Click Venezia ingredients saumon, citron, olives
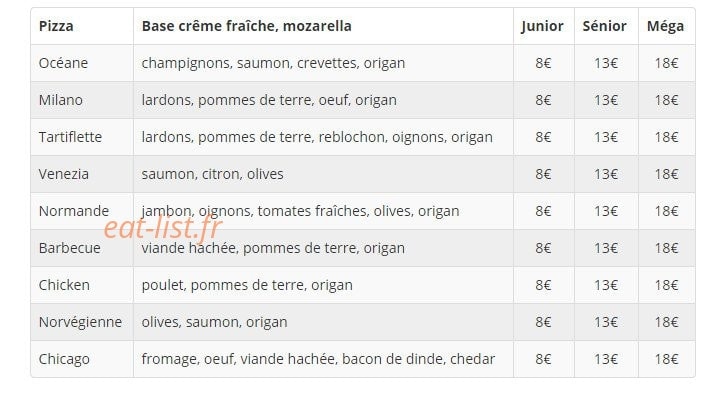Screen dimensions: 723x410 [x=213, y=174]
